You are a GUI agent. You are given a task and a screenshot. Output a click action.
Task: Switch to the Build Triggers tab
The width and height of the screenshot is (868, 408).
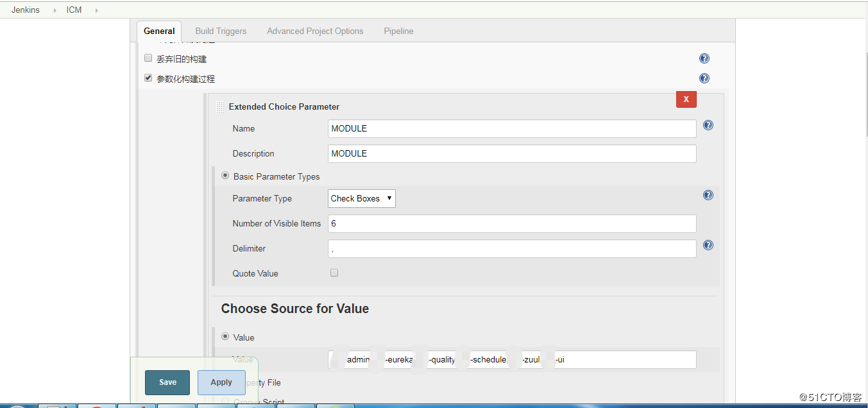tap(221, 31)
